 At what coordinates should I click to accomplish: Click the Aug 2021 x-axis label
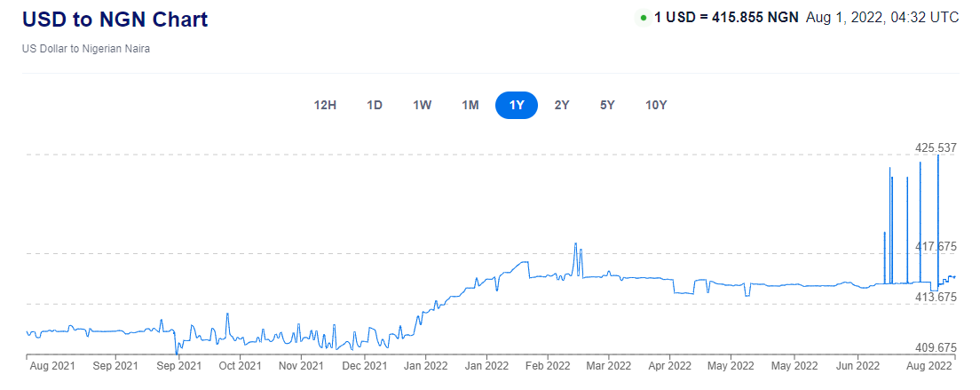pos(52,364)
